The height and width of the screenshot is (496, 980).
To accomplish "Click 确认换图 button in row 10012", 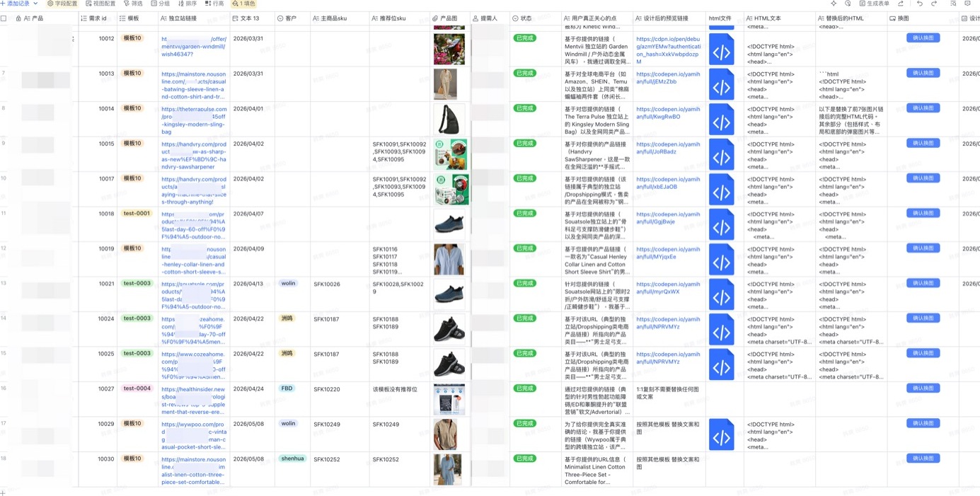I will click(923, 38).
